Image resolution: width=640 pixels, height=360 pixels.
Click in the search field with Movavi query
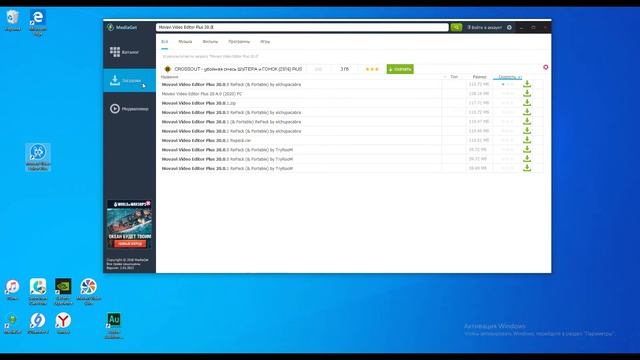tap(302, 27)
